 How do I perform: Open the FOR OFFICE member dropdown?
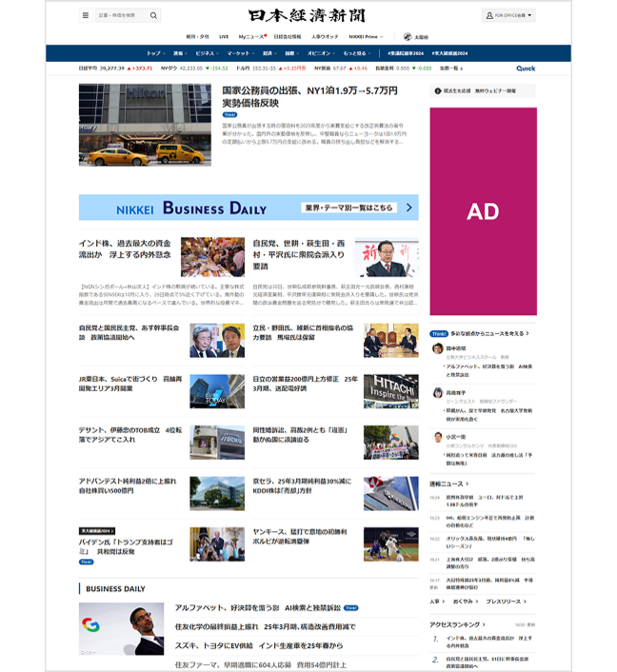[508, 15]
